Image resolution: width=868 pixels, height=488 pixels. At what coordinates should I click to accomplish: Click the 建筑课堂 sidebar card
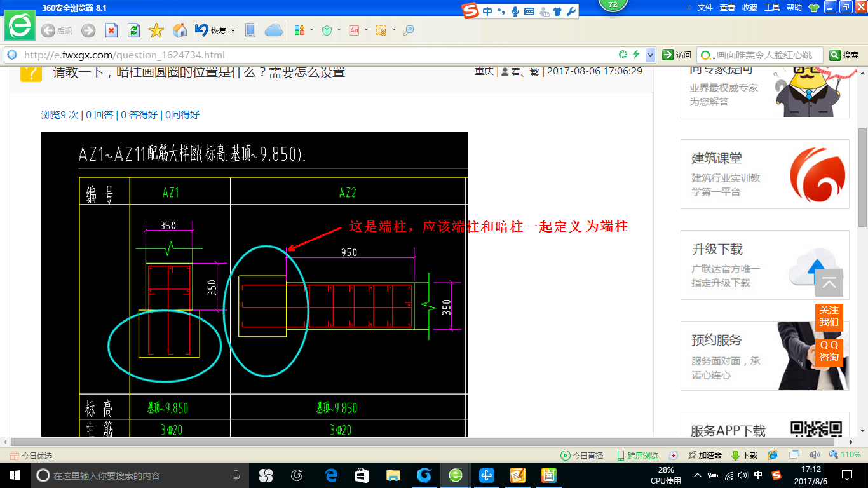[765, 174]
